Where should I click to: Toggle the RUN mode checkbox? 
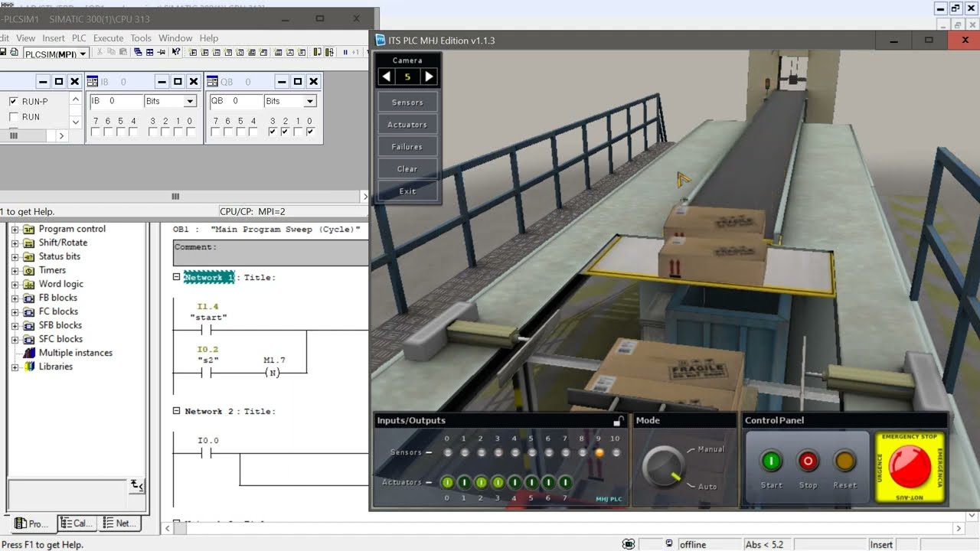(13, 117)
